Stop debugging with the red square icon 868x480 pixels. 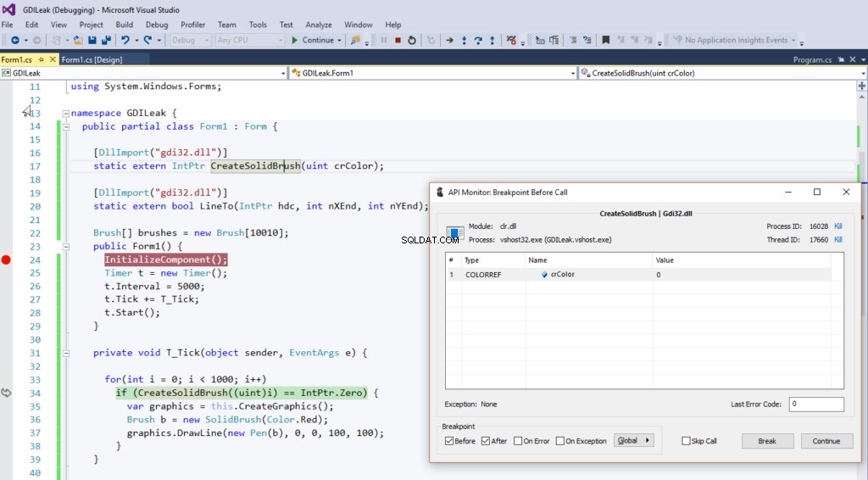pyautogui.click(x=398, y=40)
